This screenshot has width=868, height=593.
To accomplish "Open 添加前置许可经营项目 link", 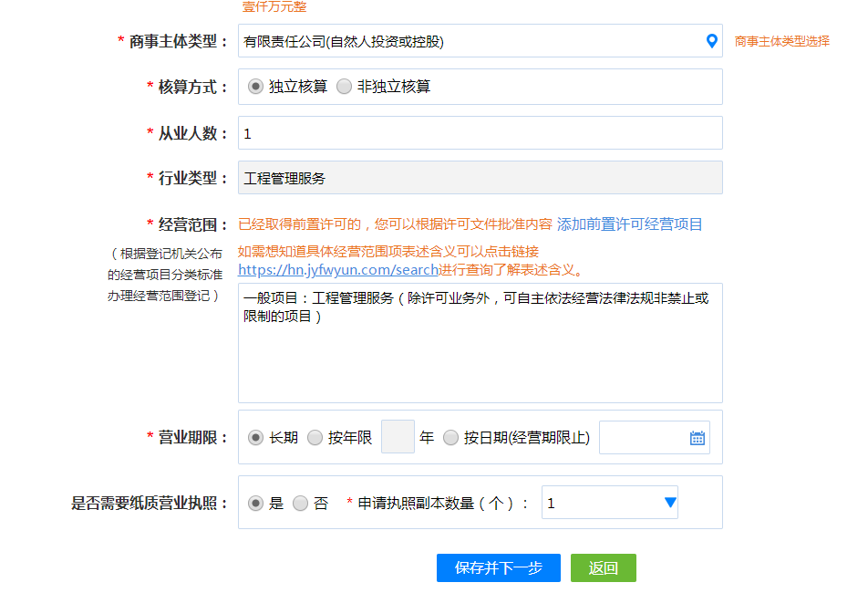I will coord(629,224).
